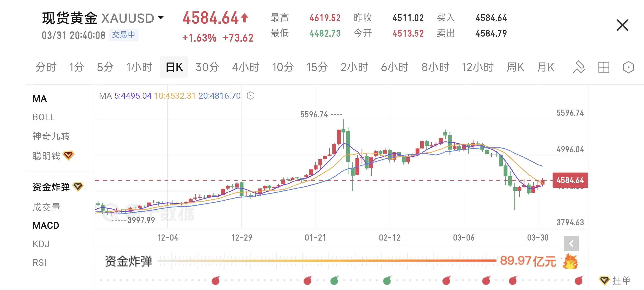Click the diamond icon beside 挂单
The image size is (644, 290).
(x=604, y=280)
